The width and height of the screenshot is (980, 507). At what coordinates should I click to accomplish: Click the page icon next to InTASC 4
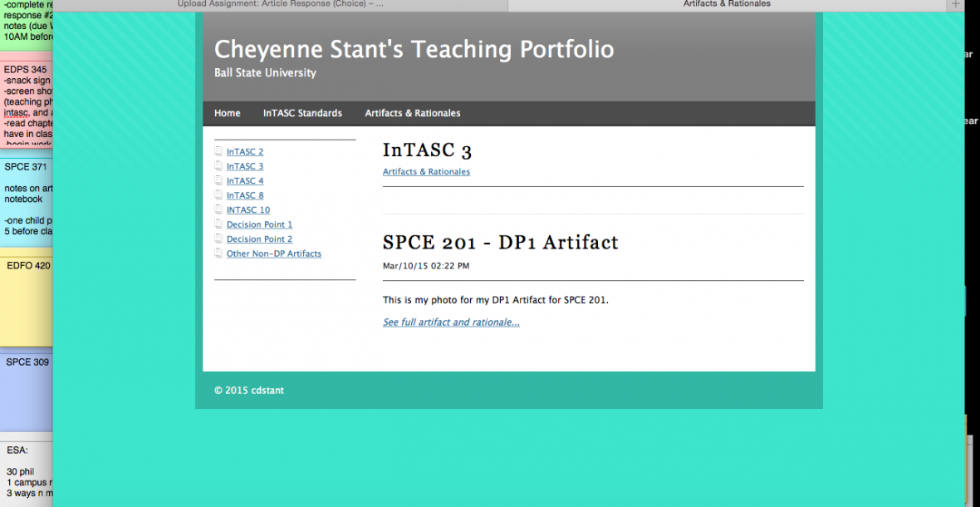click(x=218, y=180)
